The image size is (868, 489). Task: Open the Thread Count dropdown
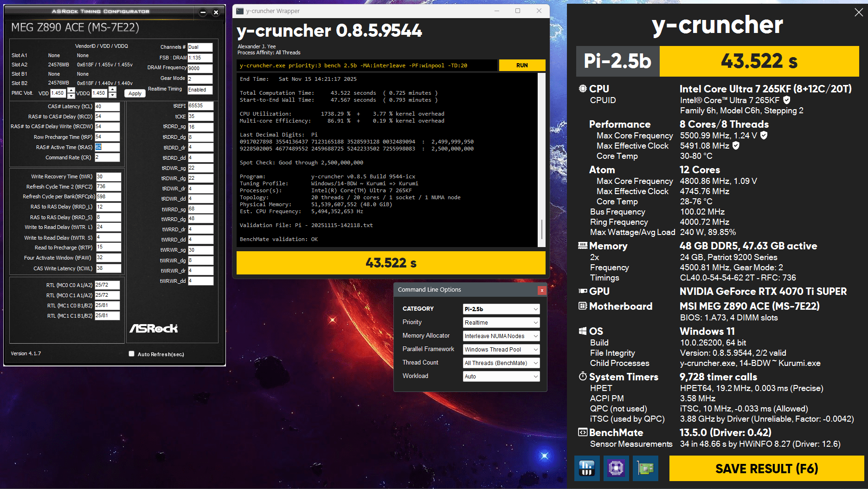coord(502,363)
